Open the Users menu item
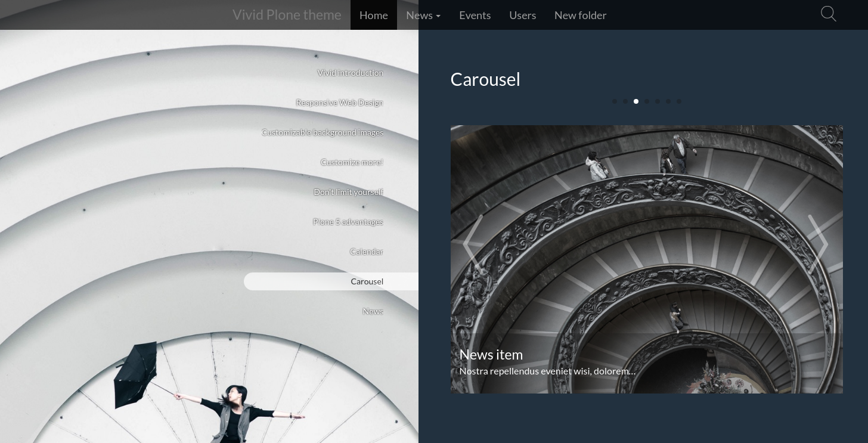The height and width of the screenshot is (443, 868). (523, 15)
